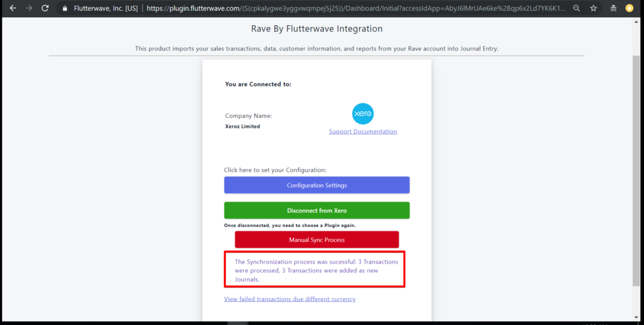Screen dimensions: 644x325
Task: Disconnect from Xero using the green button
Action: pos(317,211)
